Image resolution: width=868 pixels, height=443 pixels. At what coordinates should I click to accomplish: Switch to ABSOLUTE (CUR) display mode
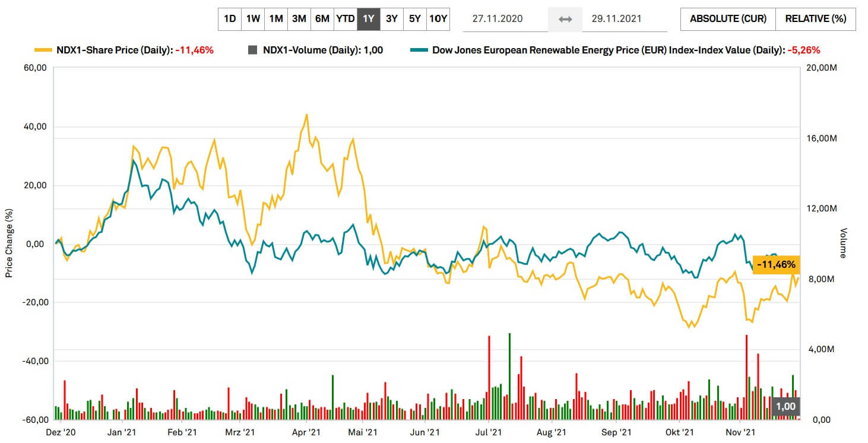click(728, 18)
